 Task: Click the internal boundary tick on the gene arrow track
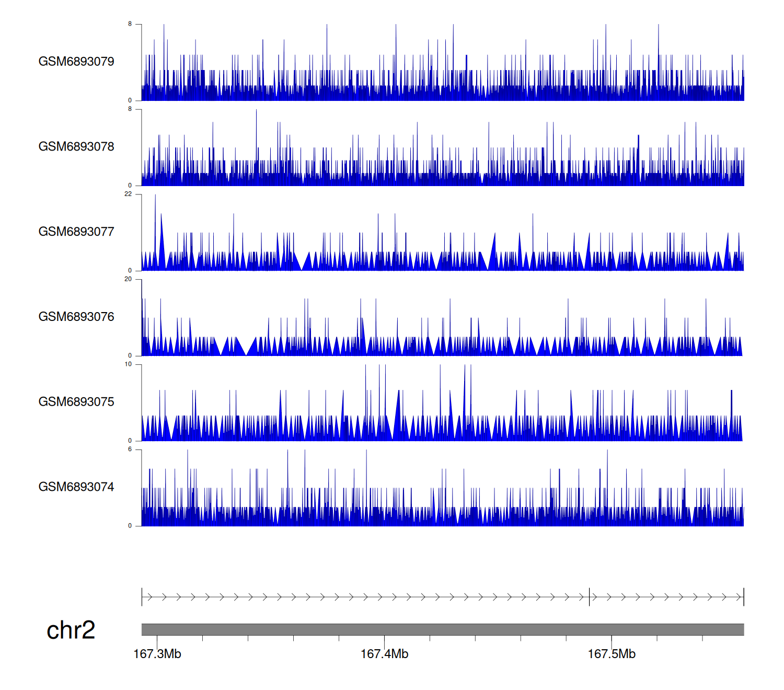[590, 597]
